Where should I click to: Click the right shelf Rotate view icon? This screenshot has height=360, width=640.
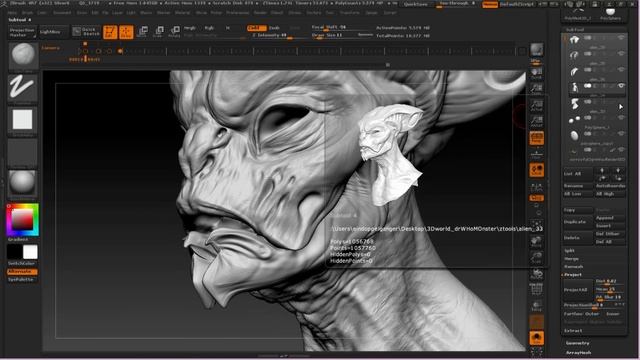point(536,274)
